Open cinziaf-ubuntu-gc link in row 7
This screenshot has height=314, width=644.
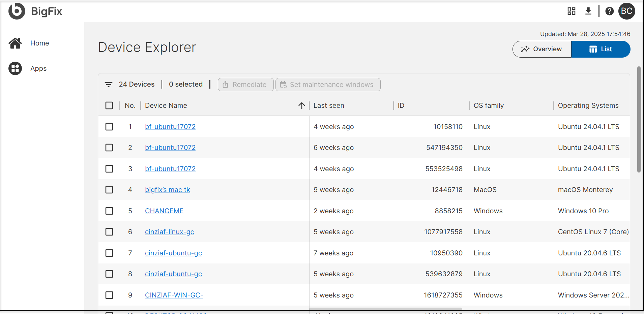tap(173, 253)
